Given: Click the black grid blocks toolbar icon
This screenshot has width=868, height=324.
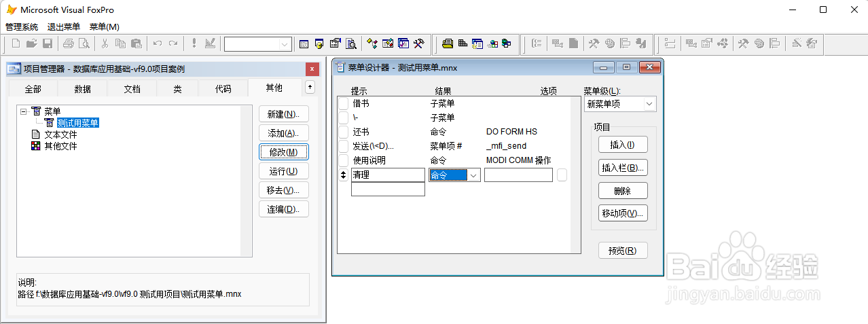Looking at the screenshot, I should (463, 43).
